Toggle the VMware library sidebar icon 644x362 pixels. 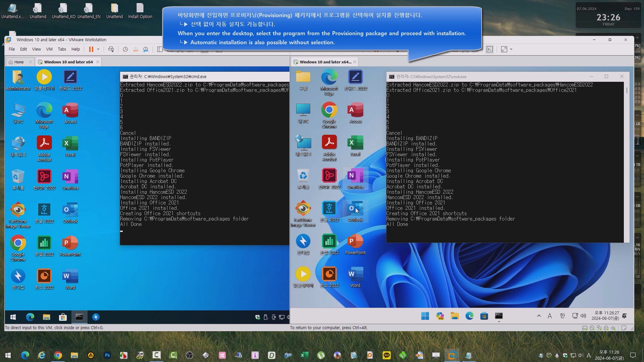point(160,49)
